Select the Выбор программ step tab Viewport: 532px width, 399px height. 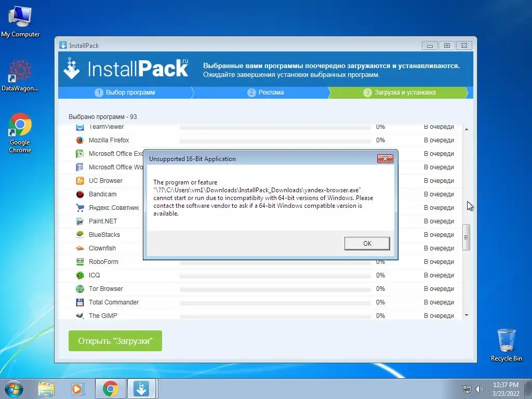click(125, 92)
